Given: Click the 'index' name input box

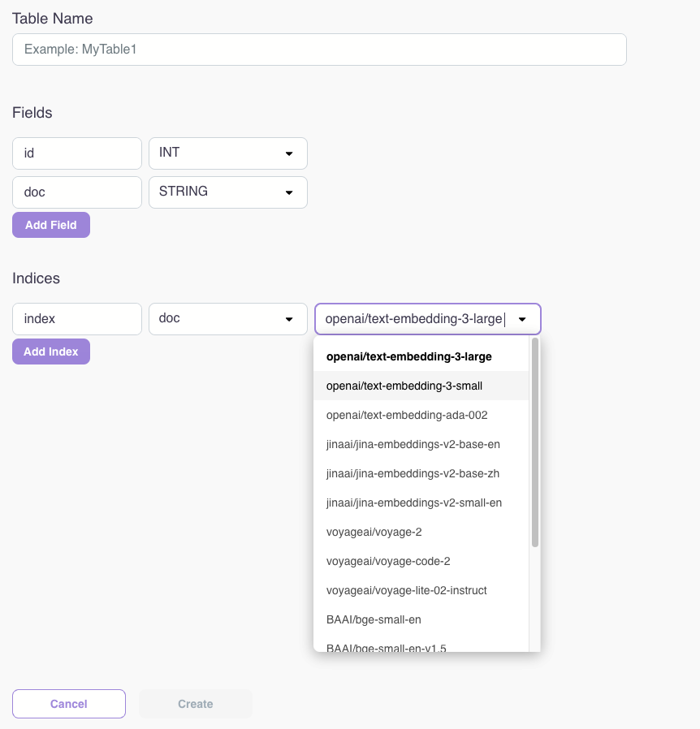Looking at the screenshot, I should pos(77,319).
